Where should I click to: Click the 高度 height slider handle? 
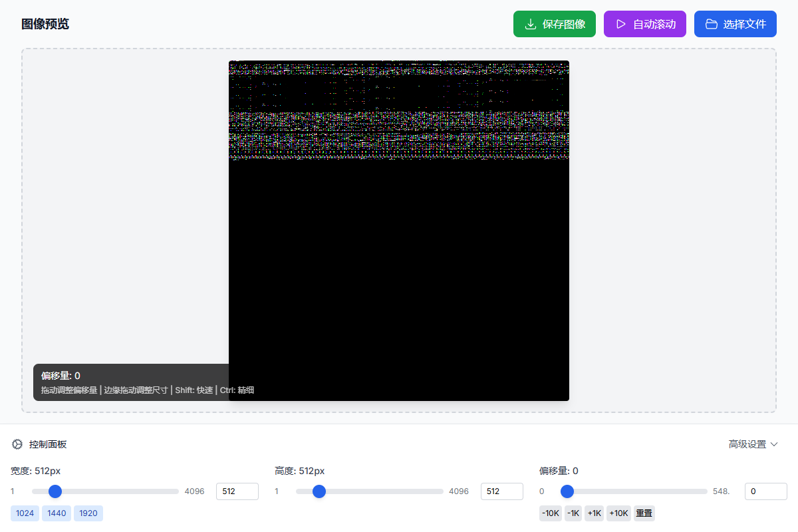(x=319, y=491)
